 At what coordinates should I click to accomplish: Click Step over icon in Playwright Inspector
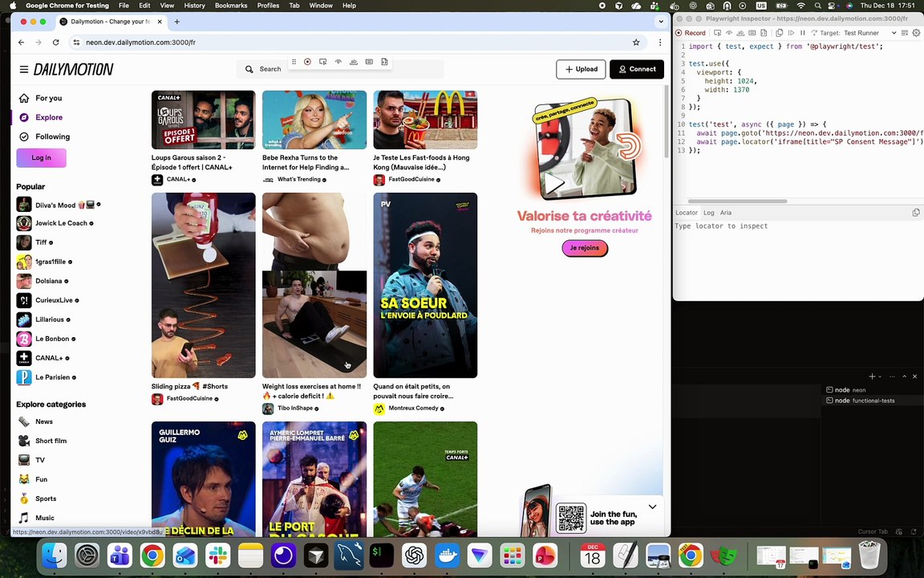click(814, 33)
